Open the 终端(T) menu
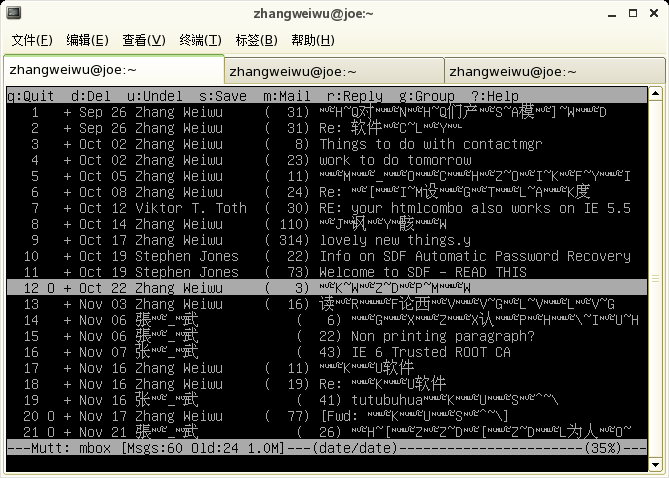Viewport: 669px width, 478px height. (200, 40)
